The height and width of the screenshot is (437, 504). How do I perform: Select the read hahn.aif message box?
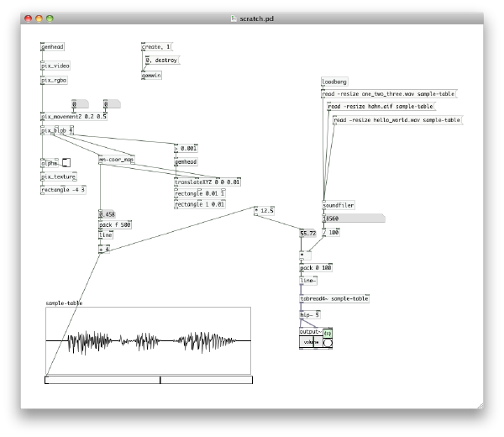pos(381,108)
